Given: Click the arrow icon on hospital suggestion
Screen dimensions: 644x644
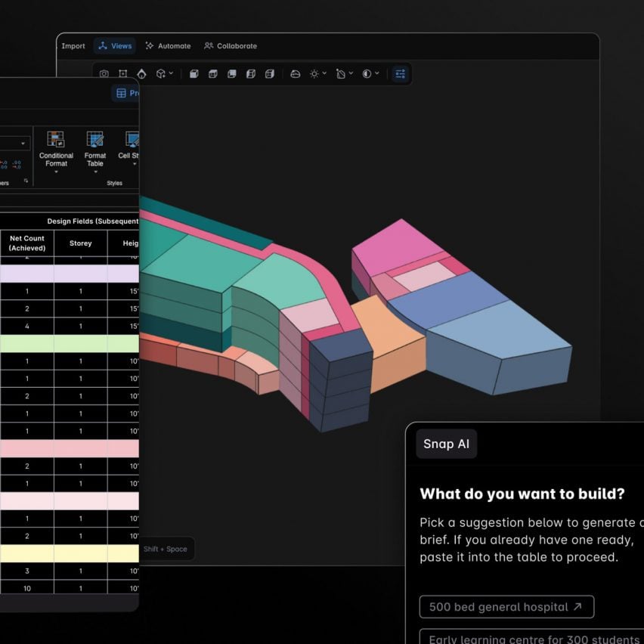Looking at the screenshot, I should click(x=577, y=607).
